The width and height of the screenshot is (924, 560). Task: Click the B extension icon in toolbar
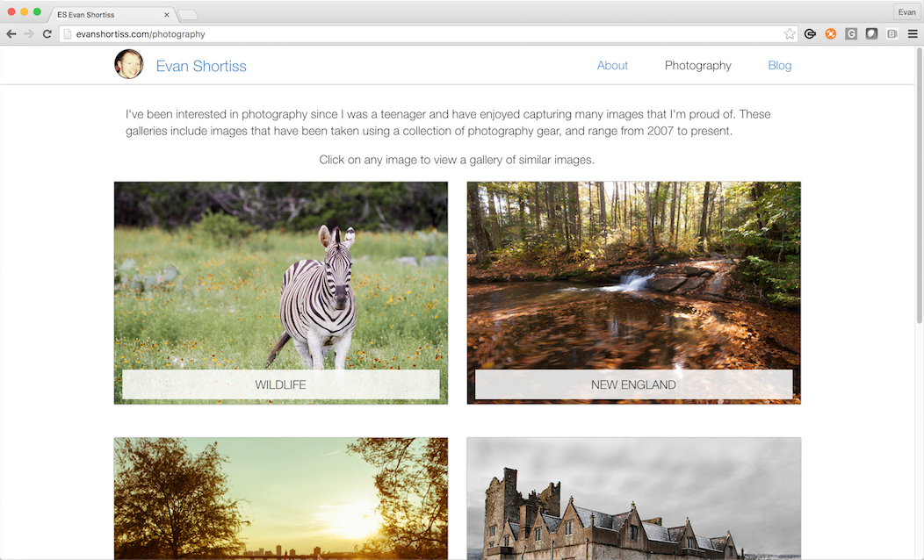pos(892,34)
